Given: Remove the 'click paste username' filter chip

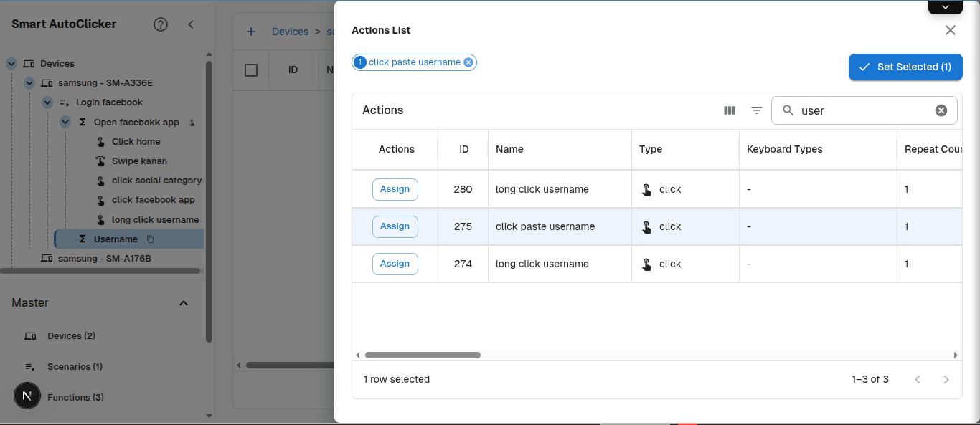Looking at the screenshot, I should pos(468,62).
